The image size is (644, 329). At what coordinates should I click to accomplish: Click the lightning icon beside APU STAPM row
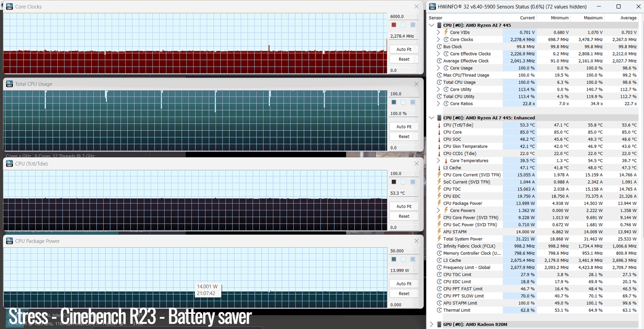439,232
